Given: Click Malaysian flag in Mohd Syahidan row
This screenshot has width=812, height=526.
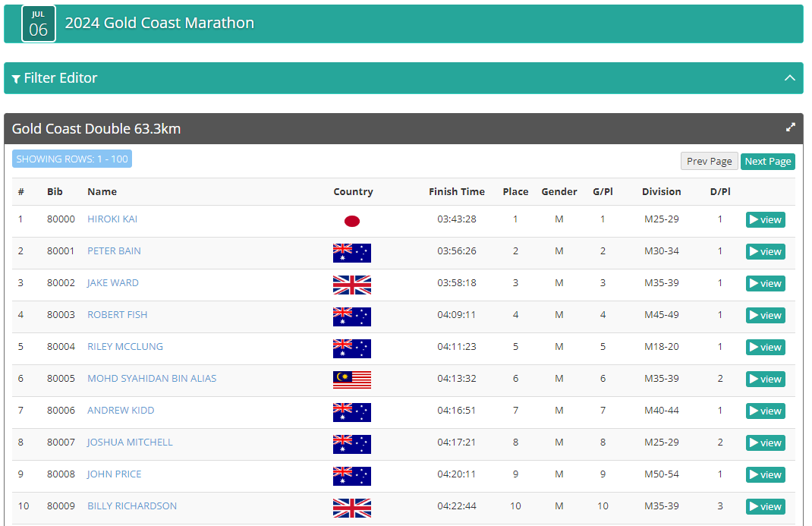Looking at the screenshot, I should (352, 380).
